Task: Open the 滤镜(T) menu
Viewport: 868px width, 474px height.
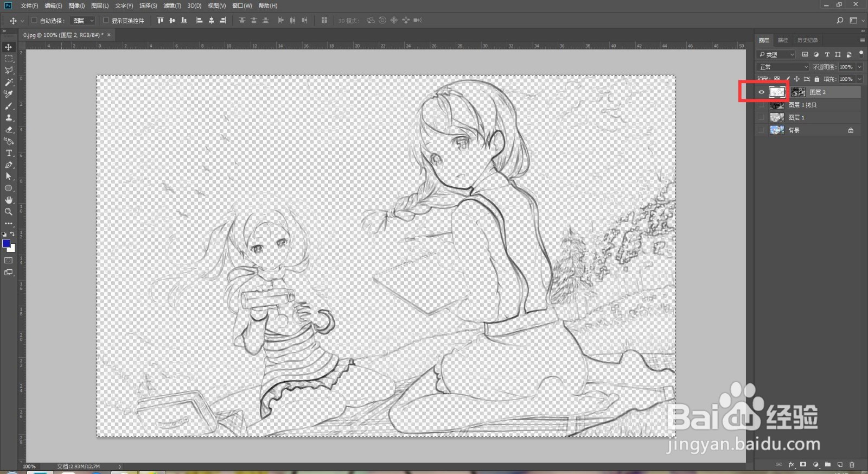Action: point(172,5)
